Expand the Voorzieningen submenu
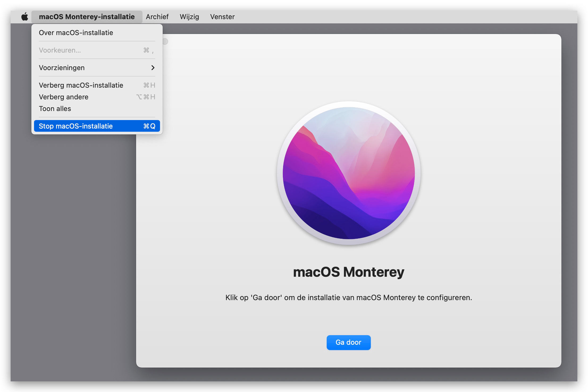The height and width of the screenshot is (392, 588). coord(97,68)
